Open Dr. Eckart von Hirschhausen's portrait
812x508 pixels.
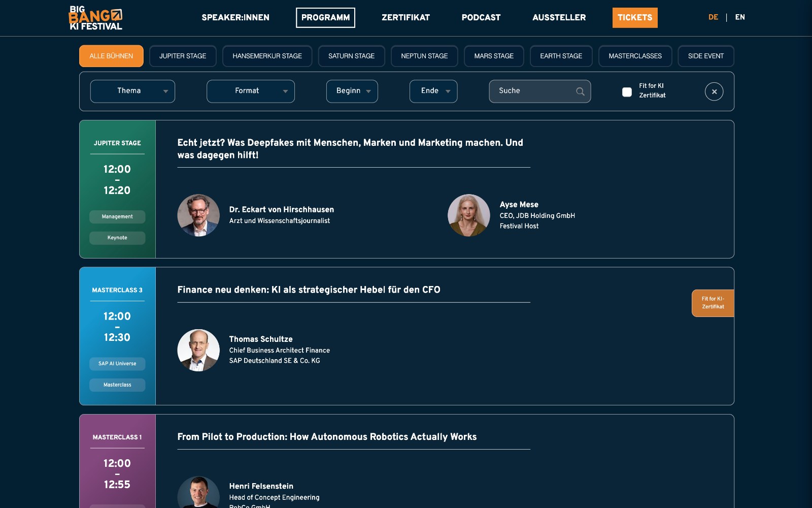click(x=198, y=215)
